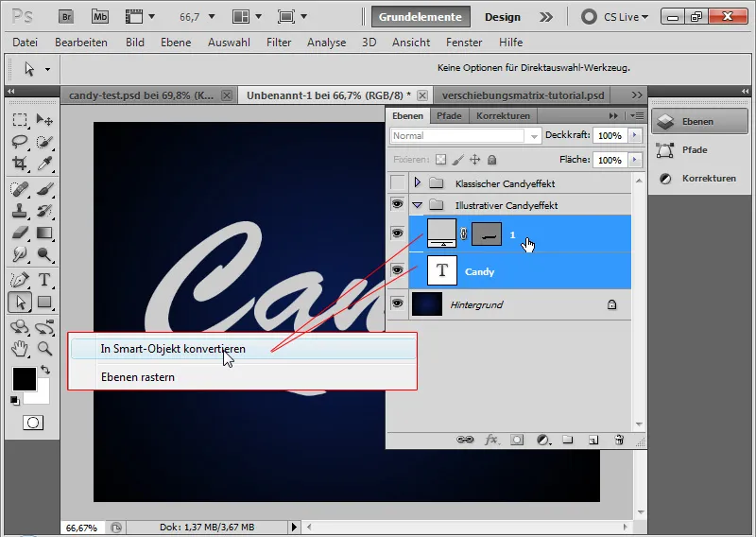Image resolution: width=756 pixels, height=537 pixels.
Task: Open the Ebene menu
Action: [176, 43]
